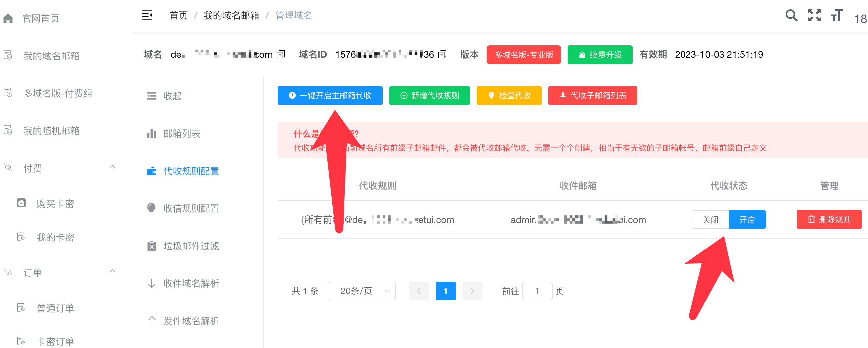Click 续费升级 button
The width and height of the screenshot is (868, 348).
click(x=600, y=54)
